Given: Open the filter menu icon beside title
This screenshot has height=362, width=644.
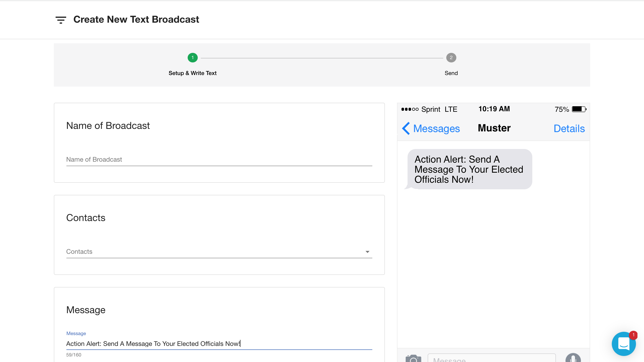Looking at the screenshot, I should (x=61, y=20).
